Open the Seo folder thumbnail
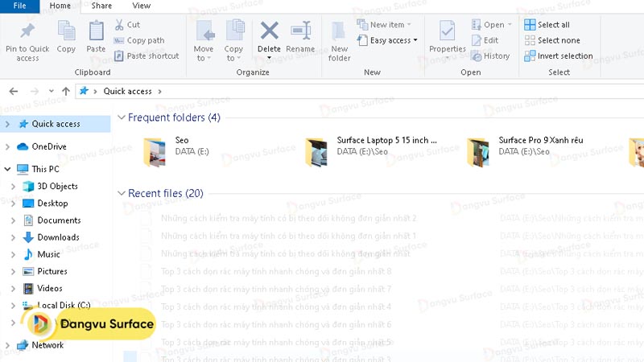 (155, 152)
